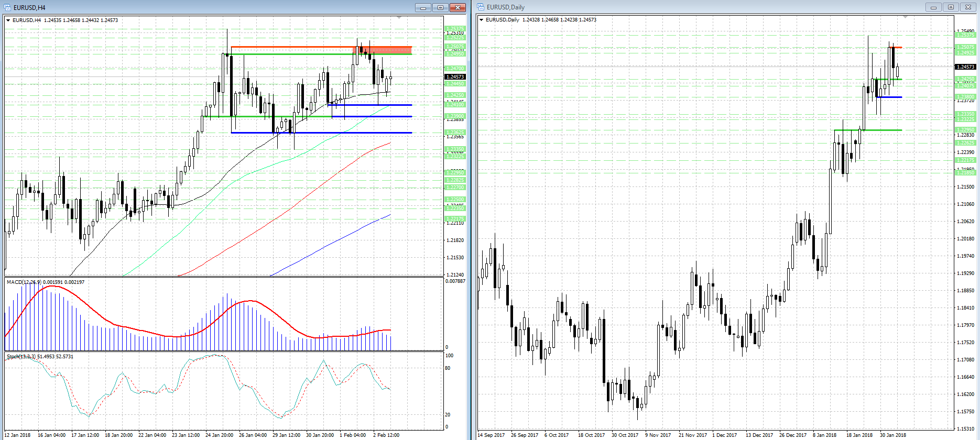Image resolution: width=980 pixels, height=440 pixels.
Task: Click the chart shift marker on Daily chart
Action: 905,17
